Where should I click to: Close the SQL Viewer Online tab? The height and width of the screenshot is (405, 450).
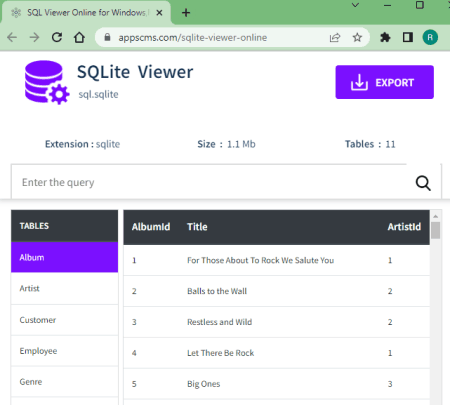click(x=159, y=13)
